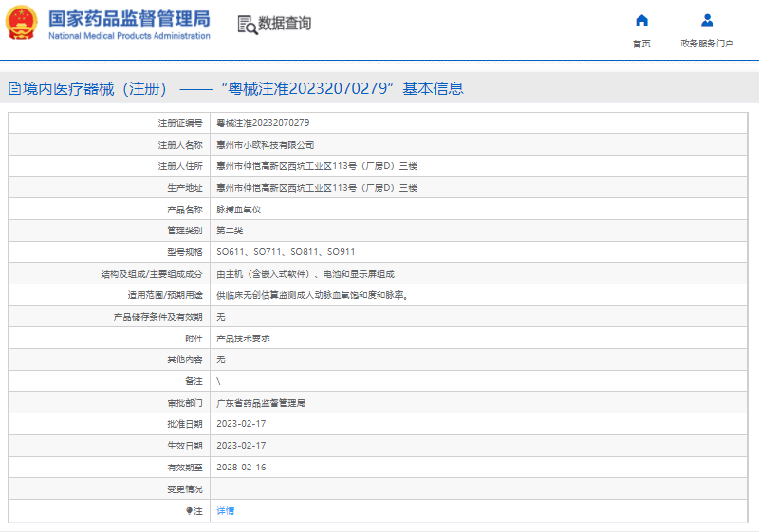The height and width of the screenshot is (532, 759).
Task: Click the 有效期至 row label
Action: 185,468
